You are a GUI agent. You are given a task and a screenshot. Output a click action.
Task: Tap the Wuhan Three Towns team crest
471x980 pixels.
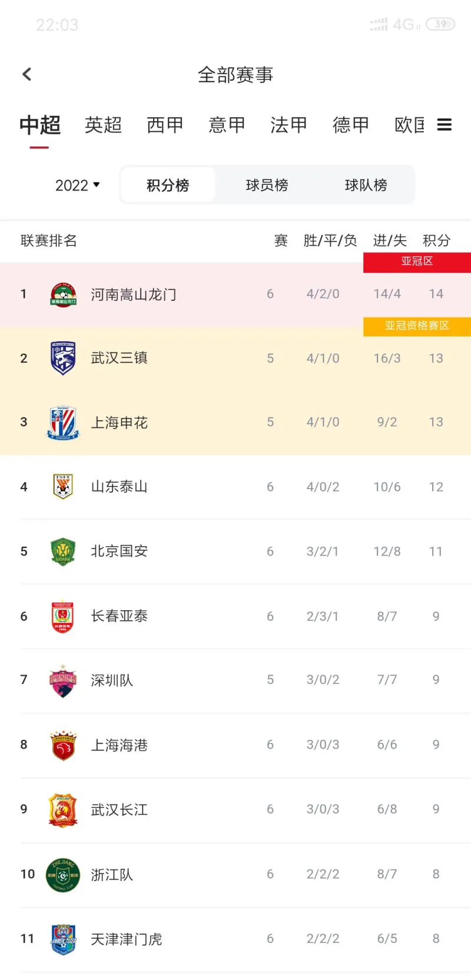pos(63,358)
